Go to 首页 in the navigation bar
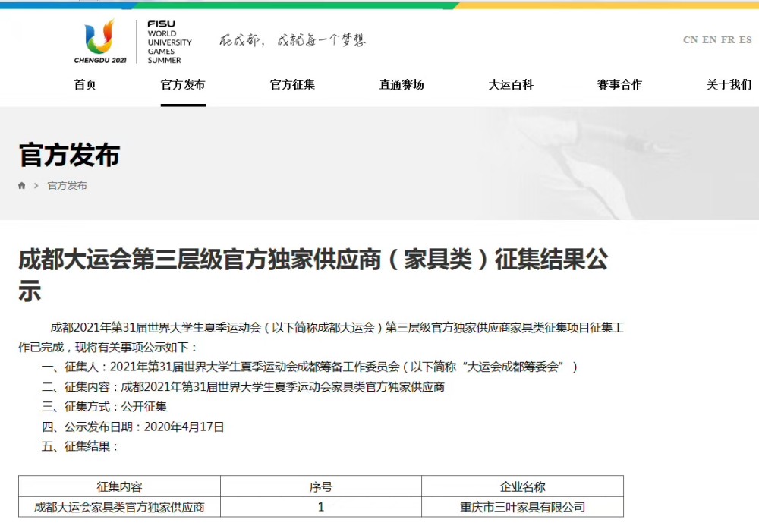Screen dimensions: 759x532 click(85, 85)
